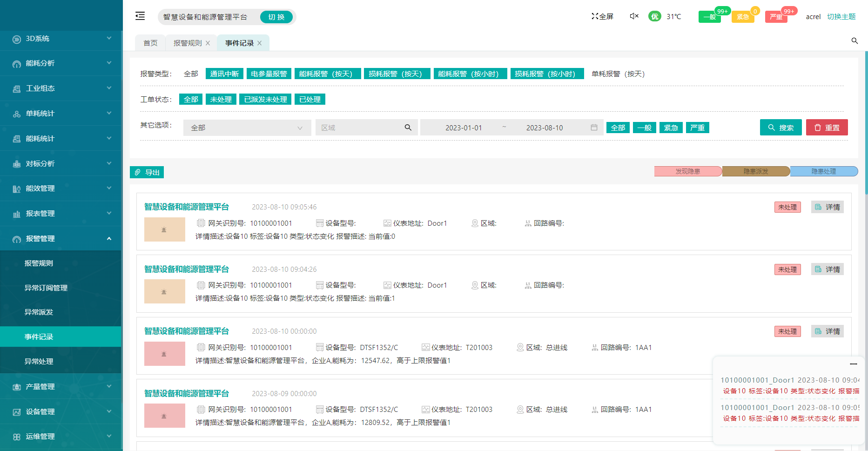Toggle the 未处理 work order status filter

point(221,100)
